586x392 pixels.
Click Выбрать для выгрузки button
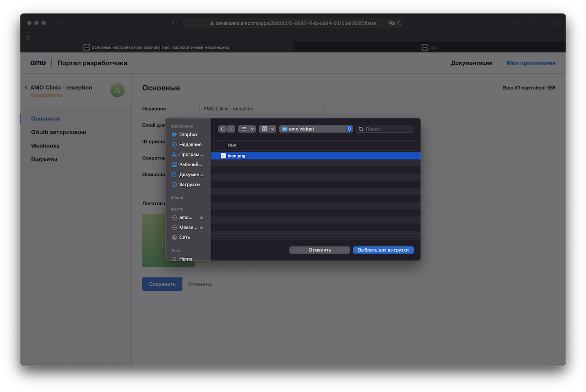click(383, 250)
